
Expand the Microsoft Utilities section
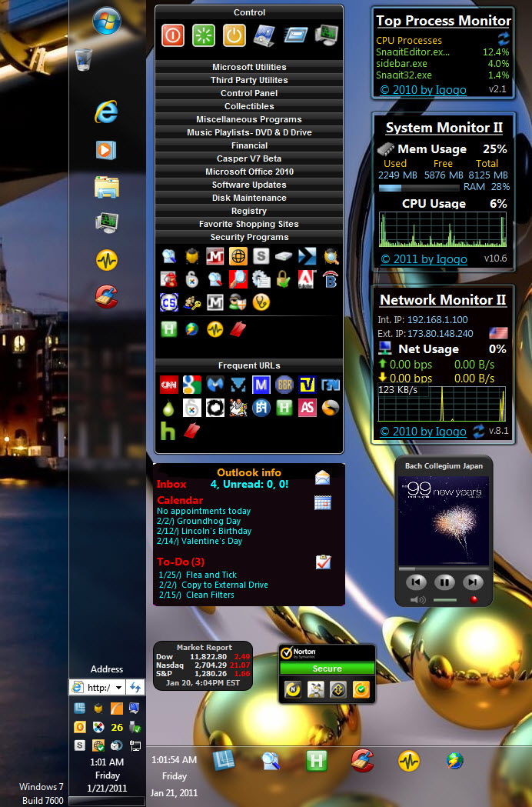click(249, 67)
